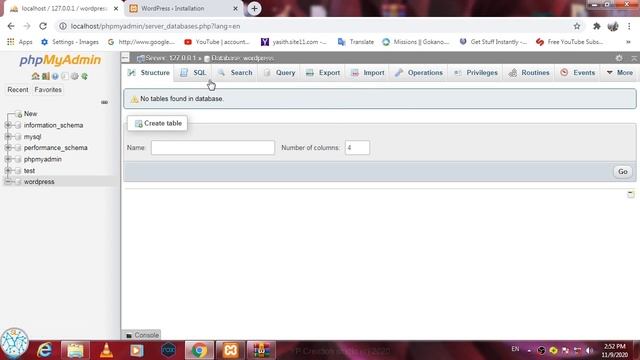640x360 pixels.
Task: Open the file explorer taskbar icon
Action: (x=75, y=350)
